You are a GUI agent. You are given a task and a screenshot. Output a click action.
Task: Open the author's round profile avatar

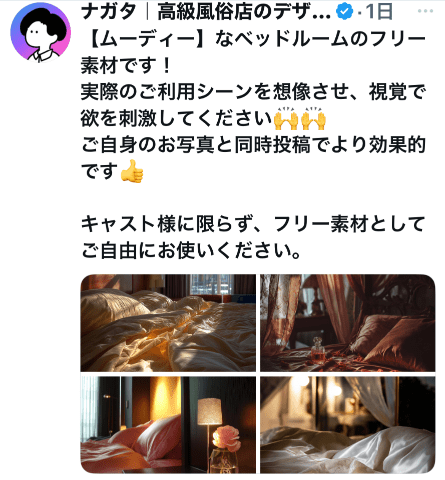(x=40, y=32)
